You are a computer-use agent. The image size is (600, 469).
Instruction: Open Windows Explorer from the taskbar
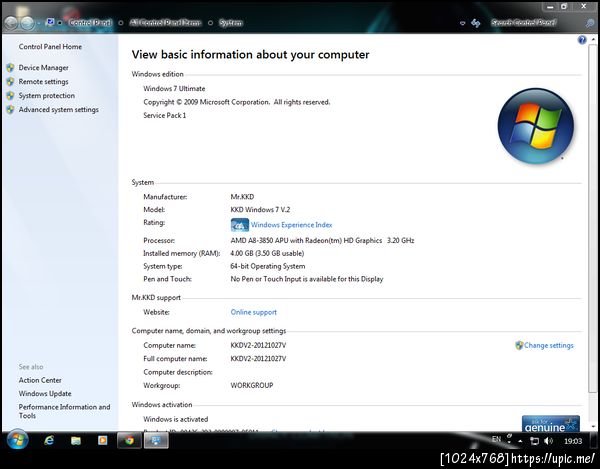click(x=76, y=441)
